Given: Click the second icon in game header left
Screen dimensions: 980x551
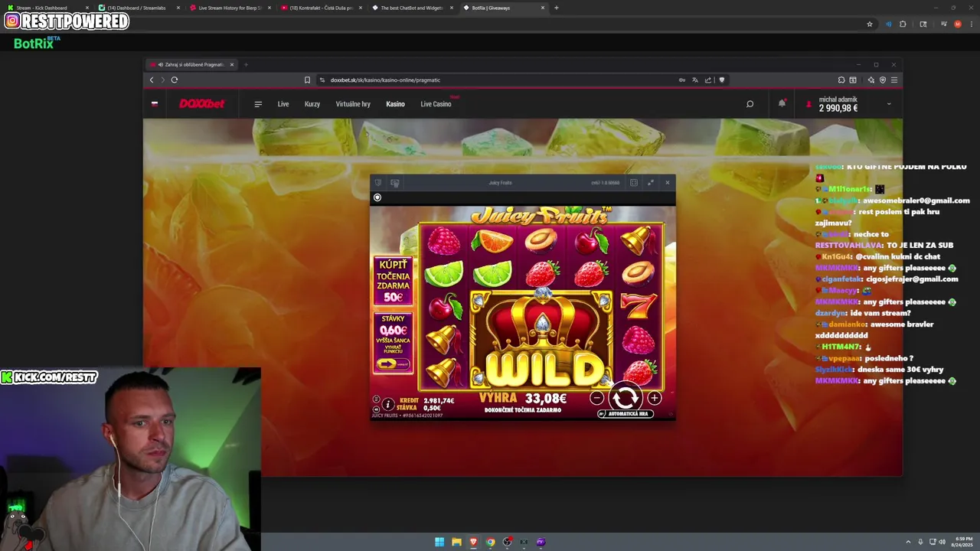Looking at the screenshot, I should pos(395,183).
